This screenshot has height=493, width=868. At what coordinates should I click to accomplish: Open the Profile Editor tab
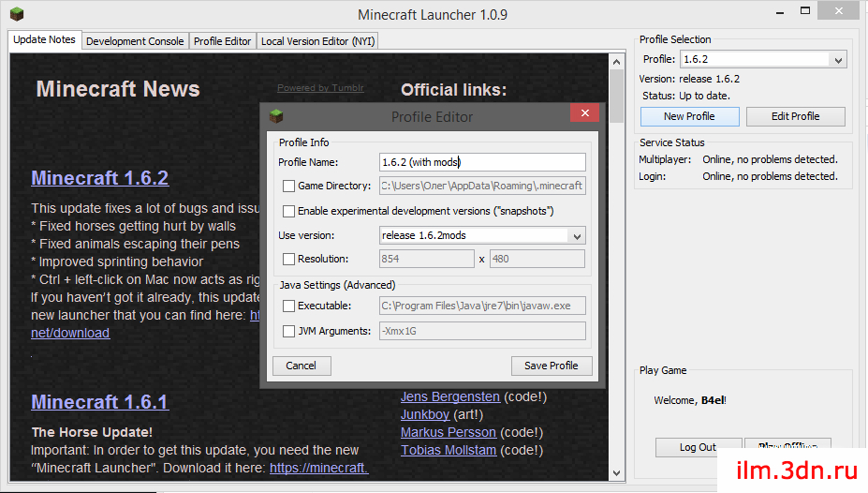223,41
